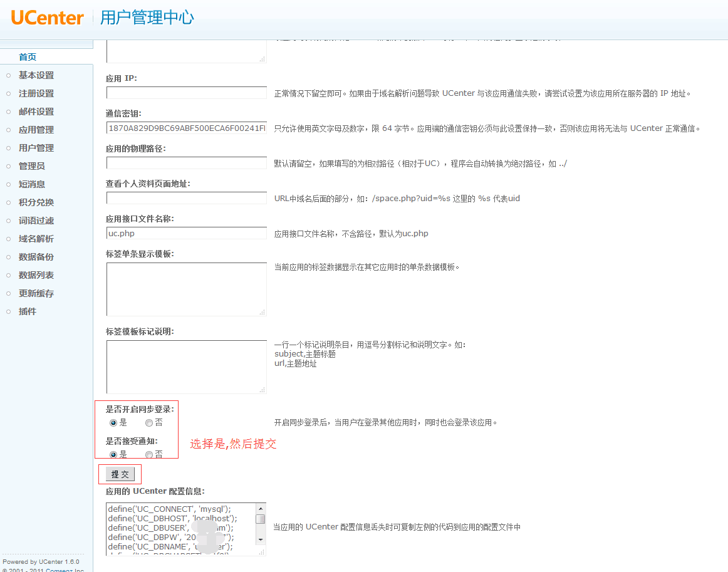This screenshot has width=728, height=572.
Task: Click the config textarea scrollbar up arrow
Action: [x=261, y=508]
